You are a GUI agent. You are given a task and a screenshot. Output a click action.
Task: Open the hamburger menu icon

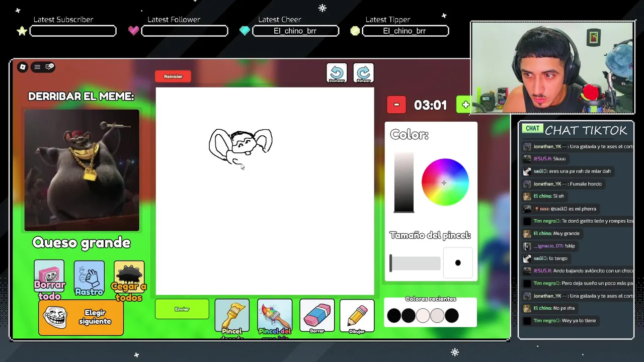(x=37, y=67)
